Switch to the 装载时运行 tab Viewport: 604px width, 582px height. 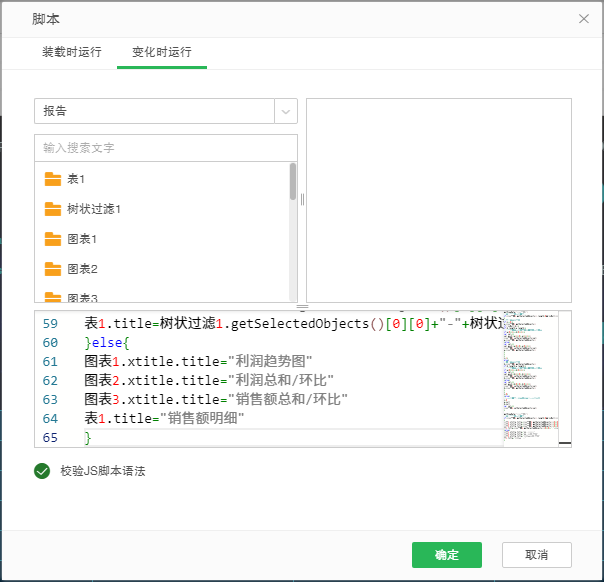click(x=71, y=52)
